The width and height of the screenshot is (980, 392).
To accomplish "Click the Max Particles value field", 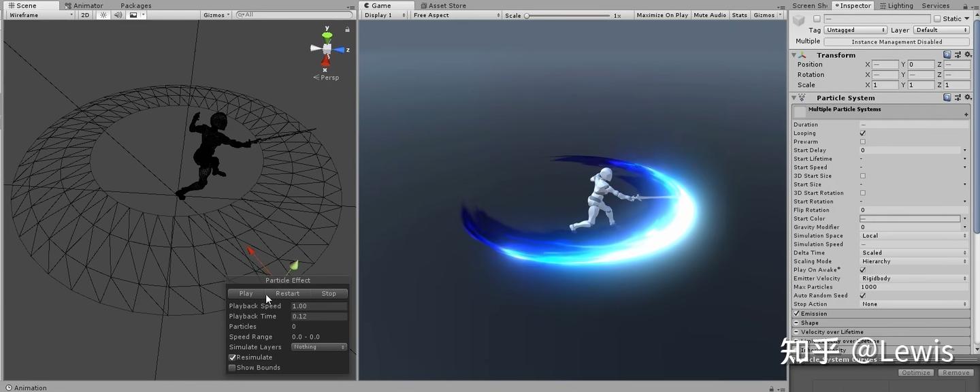I will [913, 287].
